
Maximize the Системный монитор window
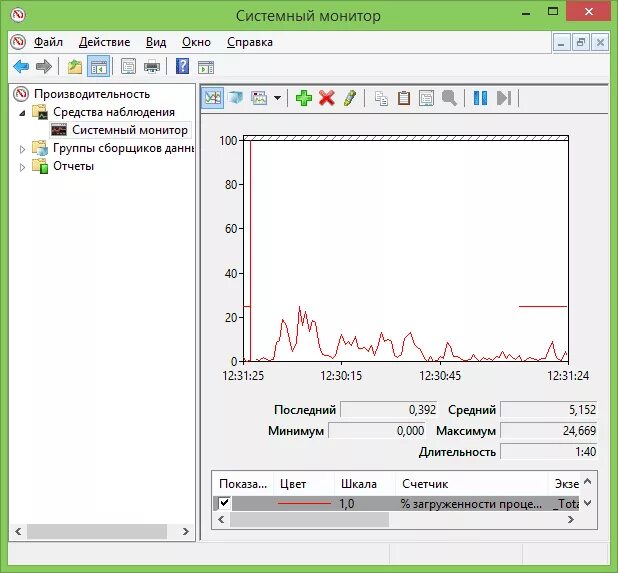[x=553, y=11]
